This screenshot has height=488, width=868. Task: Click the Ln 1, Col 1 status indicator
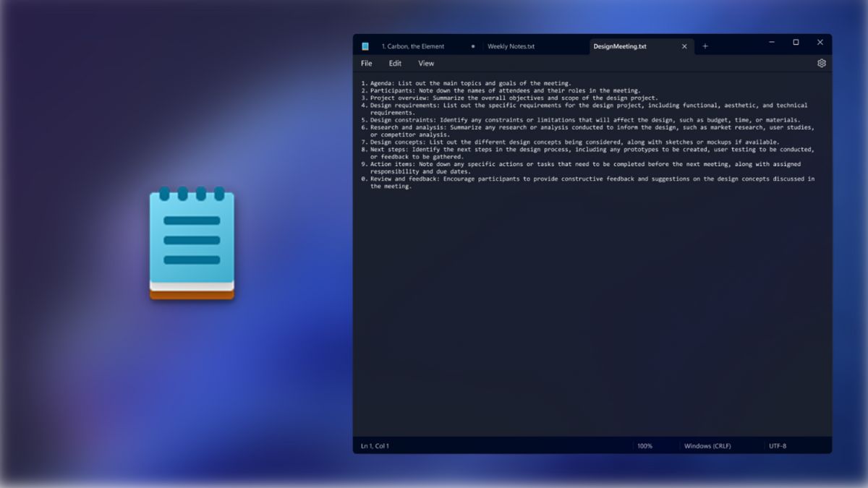tap(375, 446)
